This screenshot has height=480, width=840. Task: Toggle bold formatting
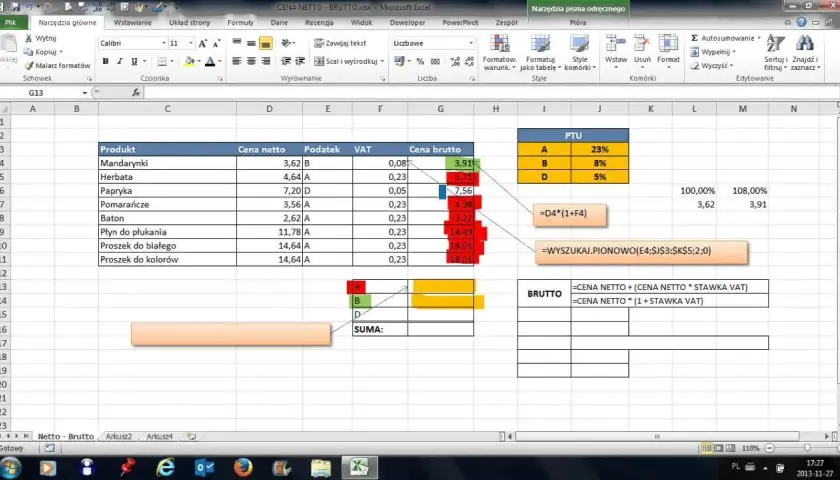pos(106,62)
